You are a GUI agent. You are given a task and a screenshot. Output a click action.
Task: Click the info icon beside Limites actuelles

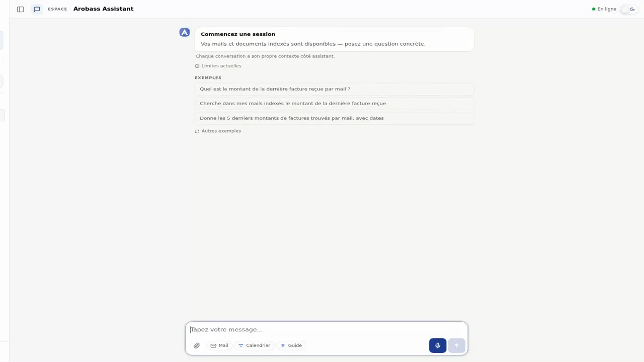(x=197, y=66)
